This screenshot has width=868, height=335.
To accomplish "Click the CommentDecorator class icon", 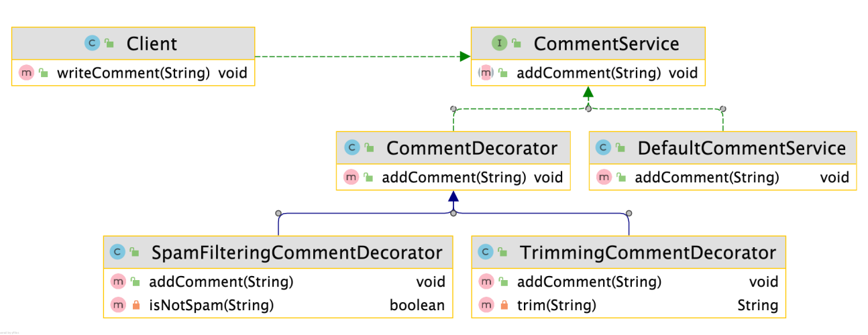I will click(351, 148).
